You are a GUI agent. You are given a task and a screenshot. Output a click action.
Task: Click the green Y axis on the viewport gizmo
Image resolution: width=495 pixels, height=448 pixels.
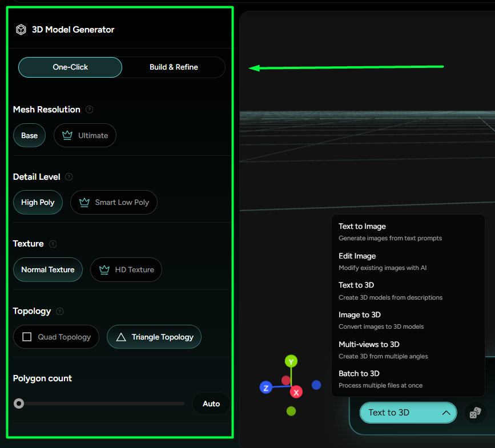(x=291, y=361)
